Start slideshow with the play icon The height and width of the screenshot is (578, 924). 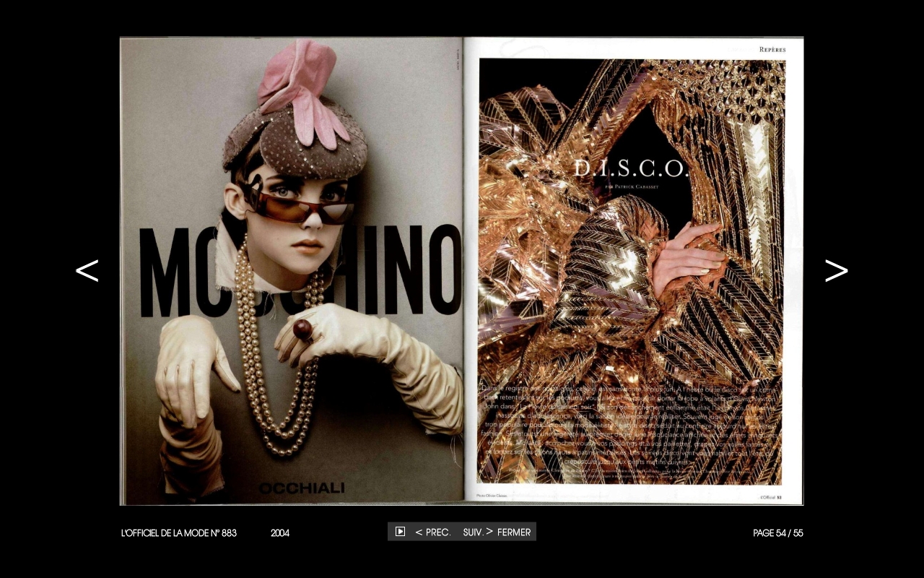pos(400,532)
